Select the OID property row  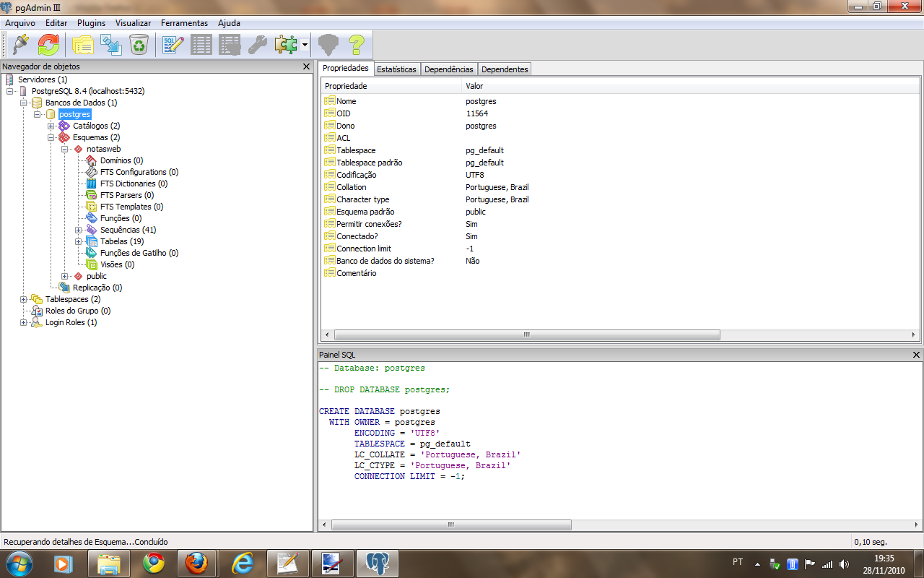coord(621,113)
